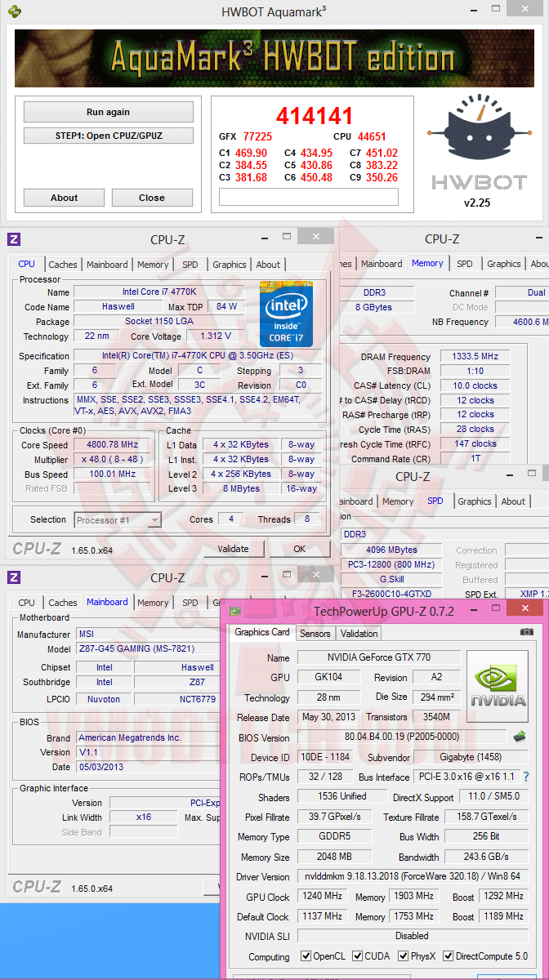Click the BIOS Version field 80.04.B4.00.19

pos(401,737)
